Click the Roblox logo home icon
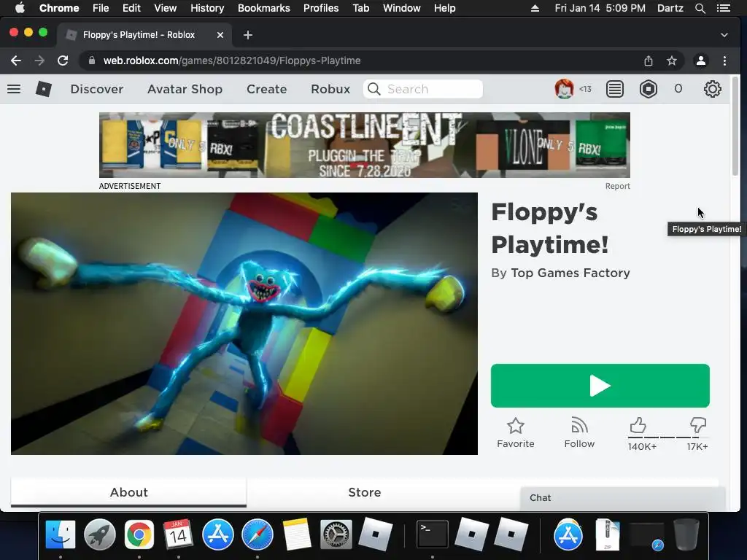The image size is (747, 560). (x=43, y=89)
